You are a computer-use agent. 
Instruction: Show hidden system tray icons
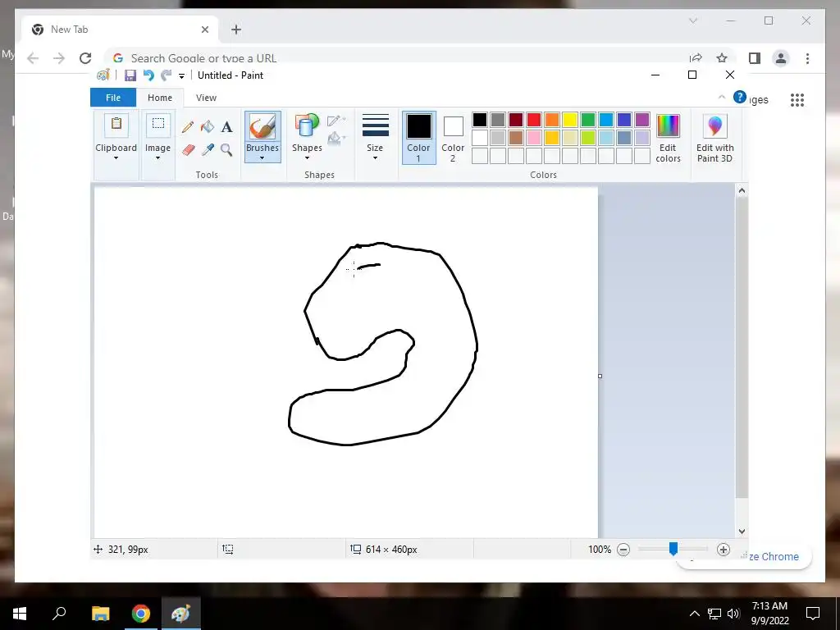[x=694, y=614]
